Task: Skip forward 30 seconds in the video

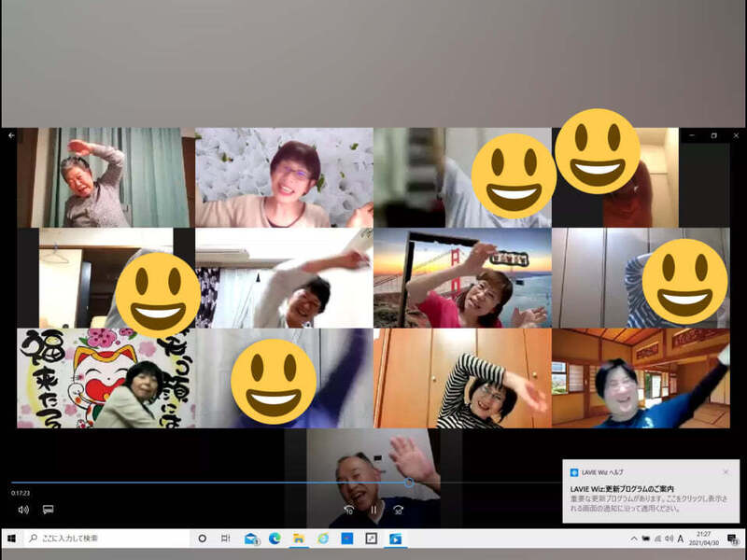Action: 398,510
